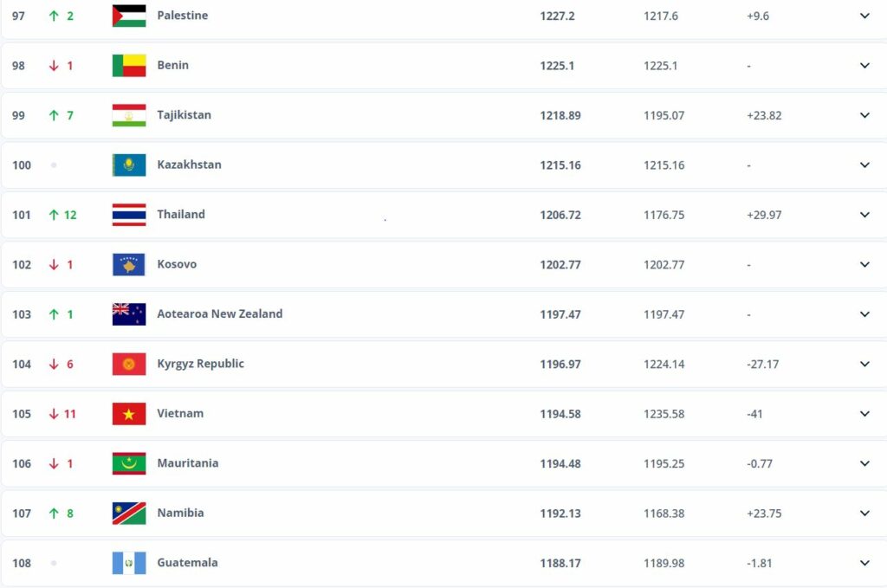This screenshot has height=588, width=887.
Task: Click the Namibia flag icon
Action: [x=129, y=514]
